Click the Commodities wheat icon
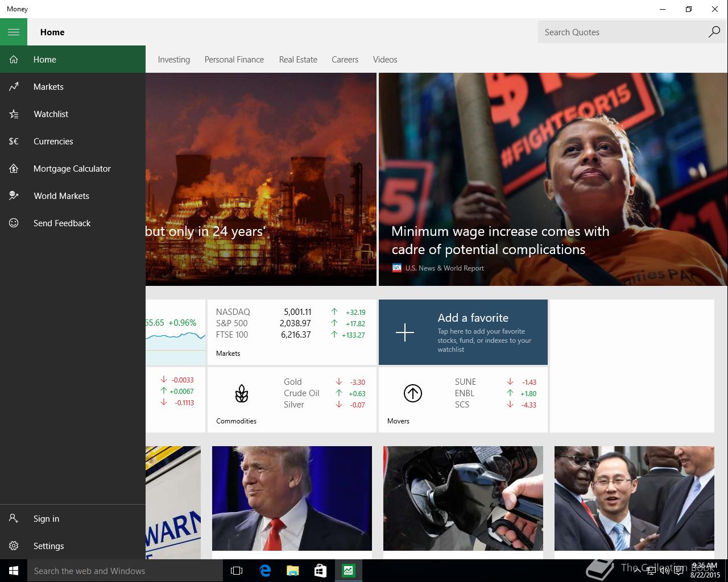 click(x=242, y=393)
